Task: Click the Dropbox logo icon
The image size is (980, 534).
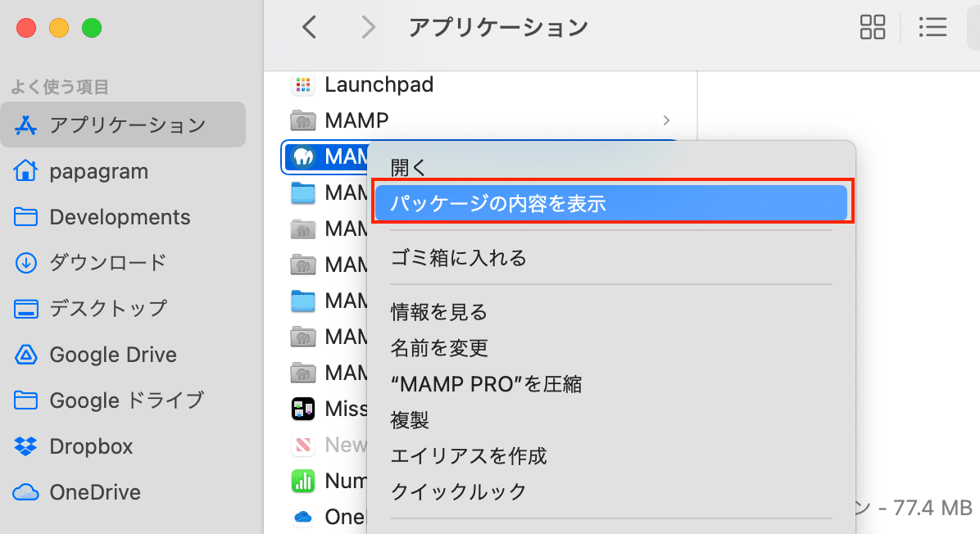Action: tap(25, 446)
